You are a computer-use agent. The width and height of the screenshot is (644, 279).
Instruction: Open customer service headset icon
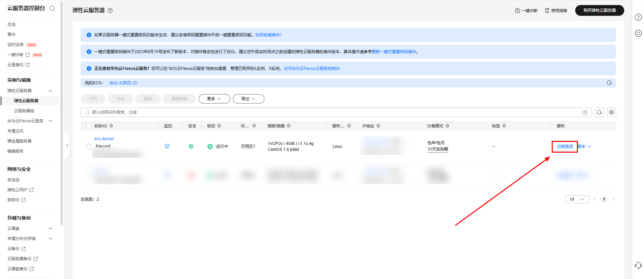click(638, 266)
